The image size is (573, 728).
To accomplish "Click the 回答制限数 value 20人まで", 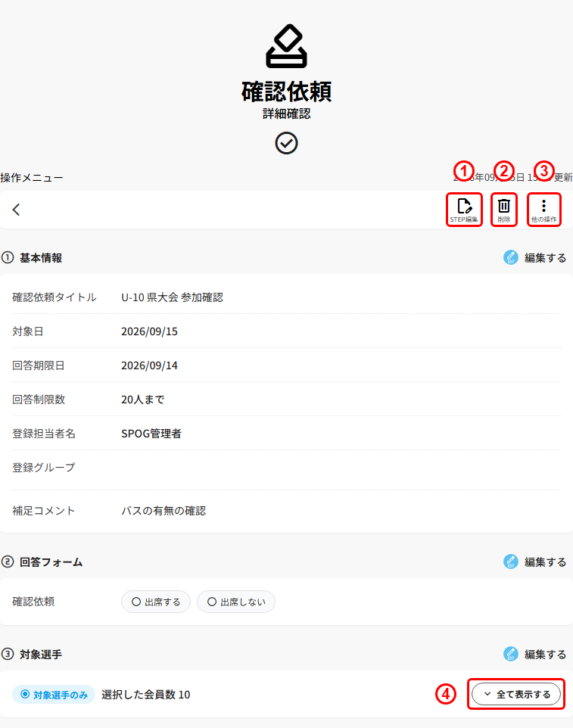I will pos(143,400).
